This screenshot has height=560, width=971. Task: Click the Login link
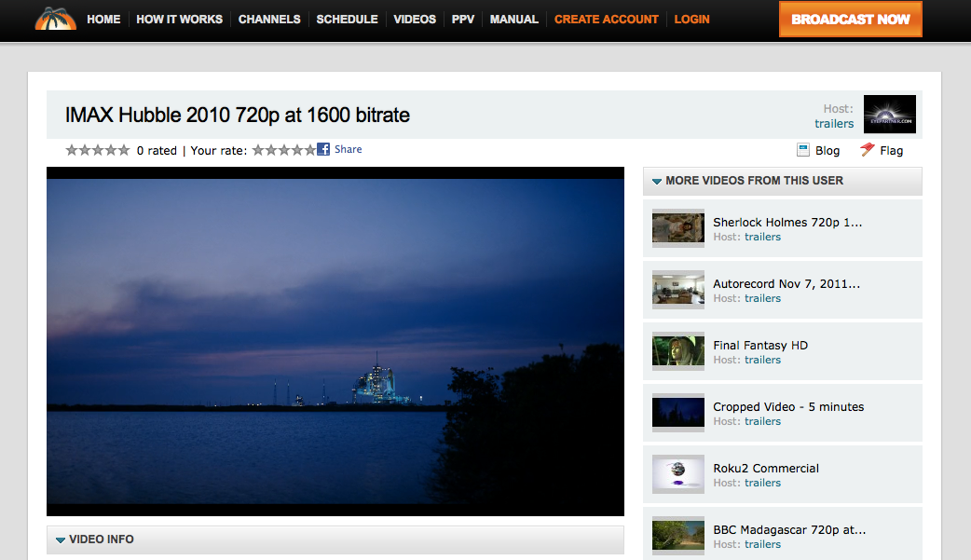tap(691, 20)
